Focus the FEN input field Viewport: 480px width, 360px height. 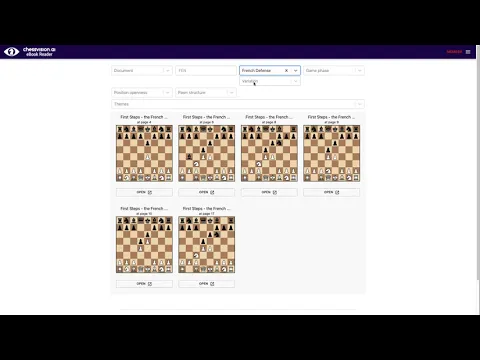206,71
